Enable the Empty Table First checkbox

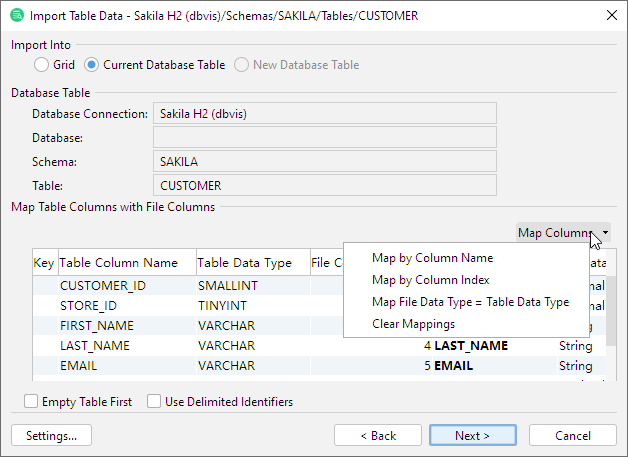click(x=32, y=402)
